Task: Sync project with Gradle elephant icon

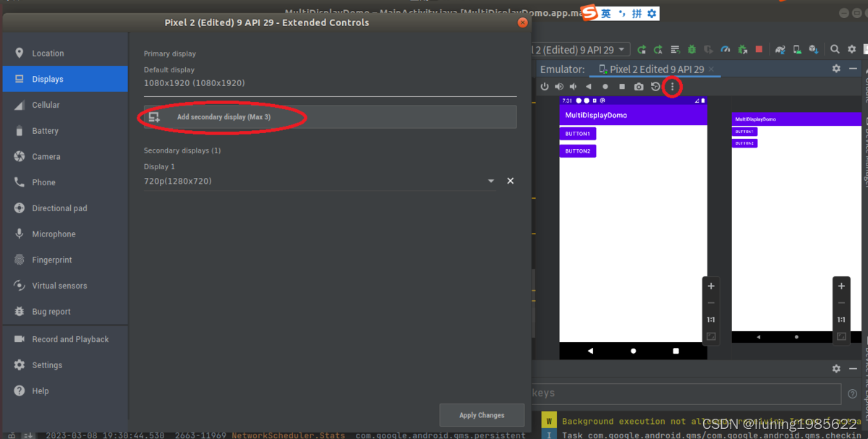Action: [779, 49]
